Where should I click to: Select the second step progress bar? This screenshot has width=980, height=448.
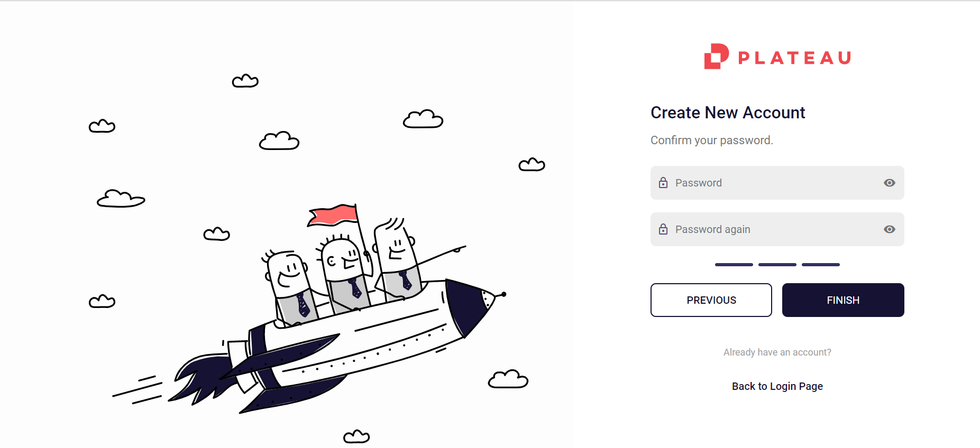tap(777, 264)
